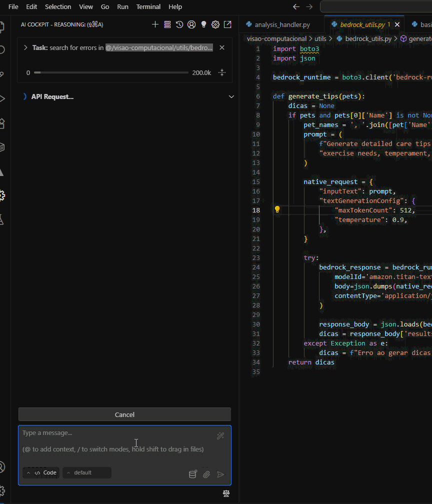Send the message with the arrow icon
The width and height of the screenshot is (432, 504).
(220, 474)
